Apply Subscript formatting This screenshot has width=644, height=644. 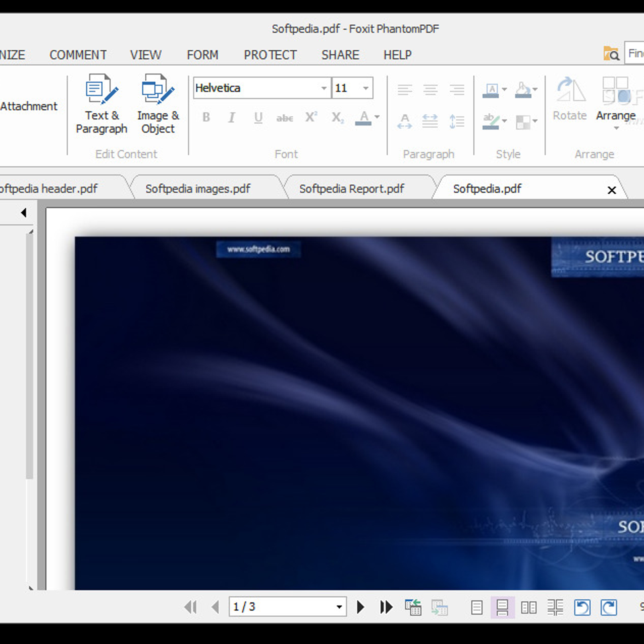click(338, 117)
